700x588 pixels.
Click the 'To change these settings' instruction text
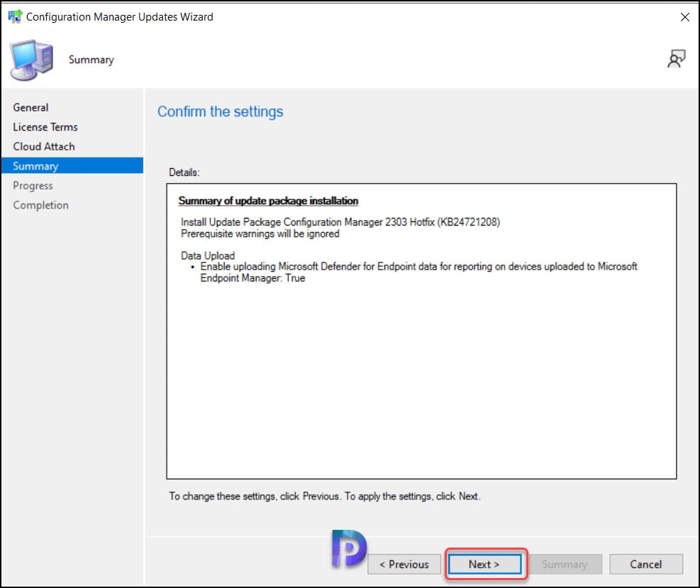[325, 496]
